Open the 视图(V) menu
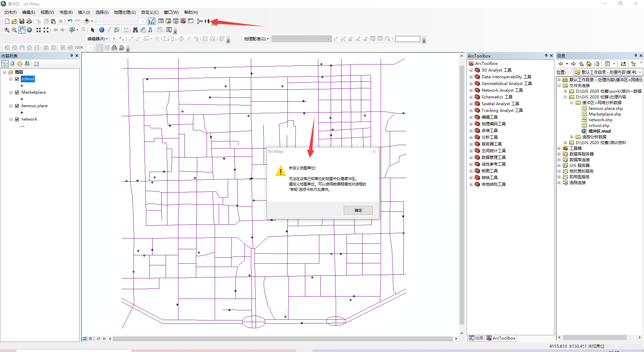 tap(47, 12)
